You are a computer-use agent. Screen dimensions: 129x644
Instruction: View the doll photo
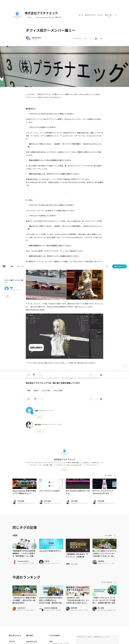point(85,285)
